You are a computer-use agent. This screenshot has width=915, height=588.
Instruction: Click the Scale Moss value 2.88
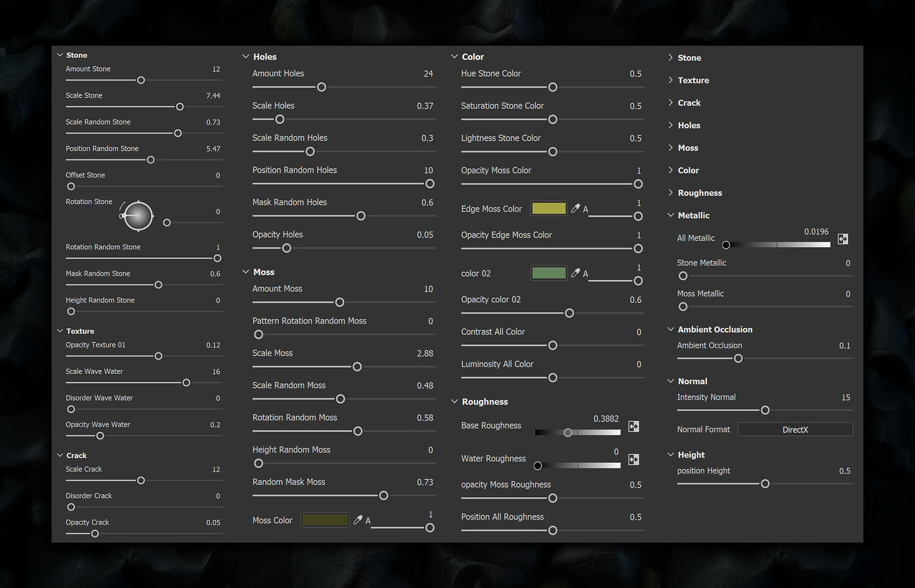click(425, 354)
